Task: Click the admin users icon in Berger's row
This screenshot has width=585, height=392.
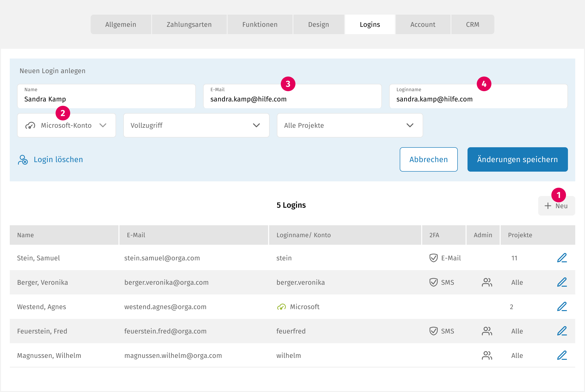Action: (x=487, y=282)
